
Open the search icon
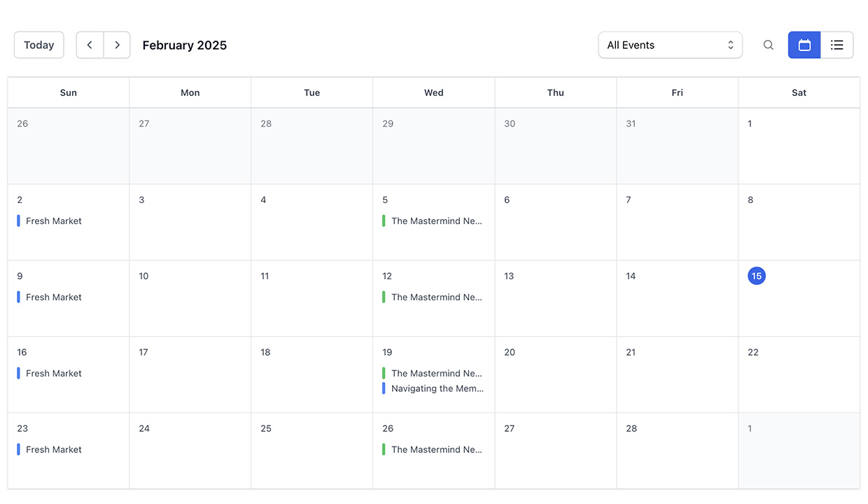[768, 45]
